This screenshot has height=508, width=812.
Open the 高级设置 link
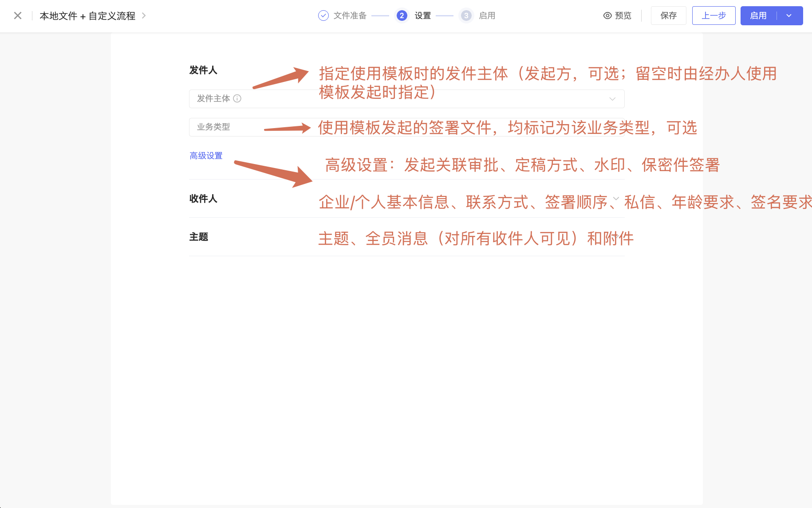pyautogui.click(x=206, y=156)
